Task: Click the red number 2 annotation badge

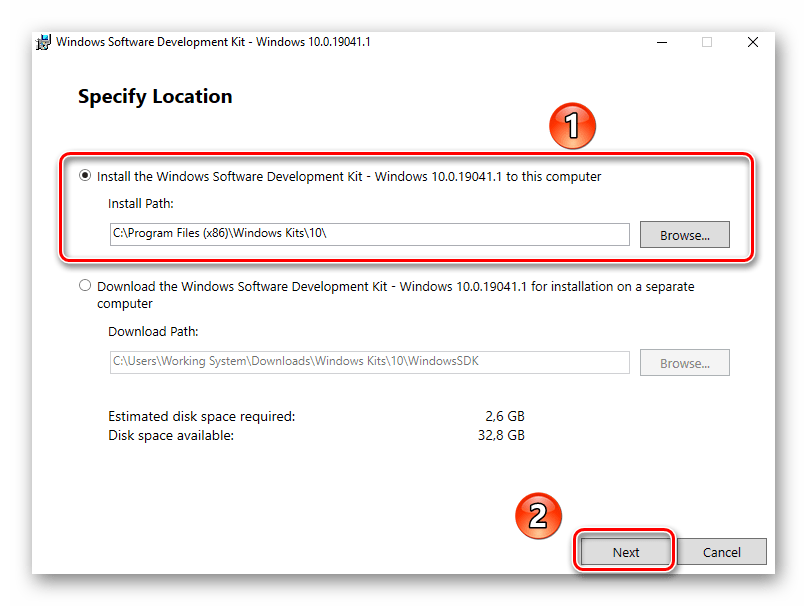Action: click(x=537, y=515)
